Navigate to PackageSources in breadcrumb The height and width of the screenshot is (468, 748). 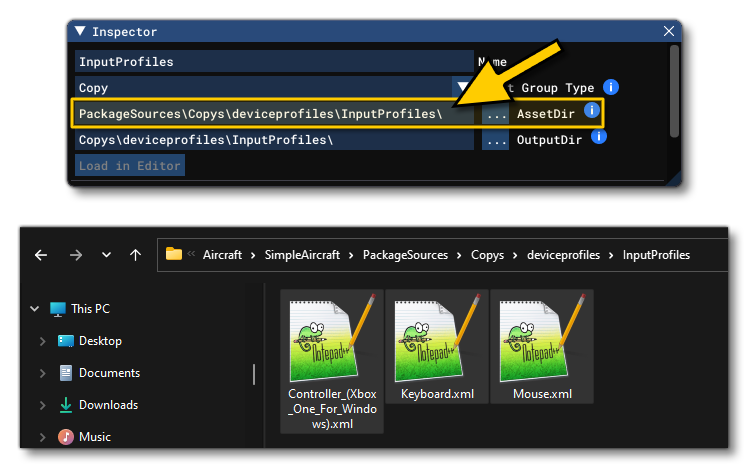(405, 255)
